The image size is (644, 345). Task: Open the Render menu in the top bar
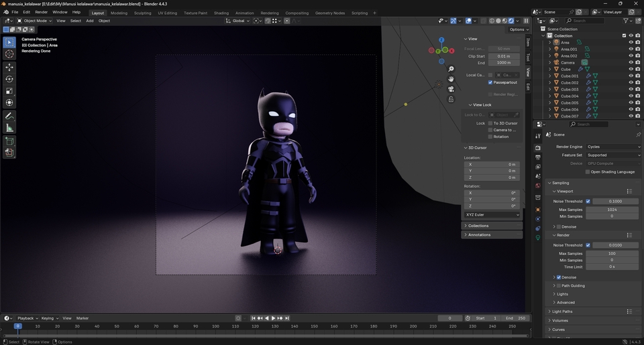[41, 12]
